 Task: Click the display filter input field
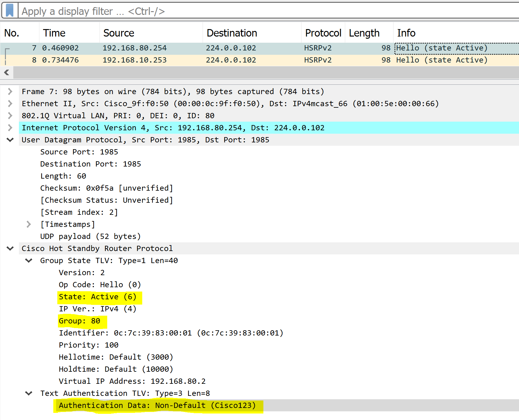269,11
